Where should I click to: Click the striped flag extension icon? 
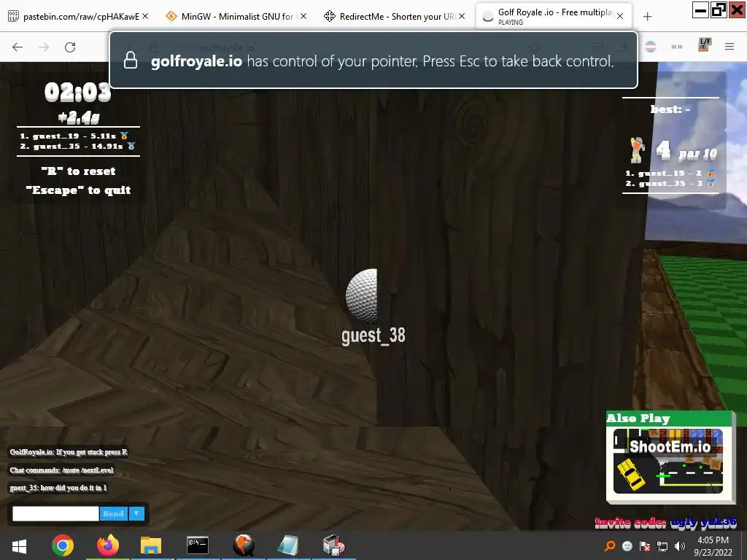point(651,47)
